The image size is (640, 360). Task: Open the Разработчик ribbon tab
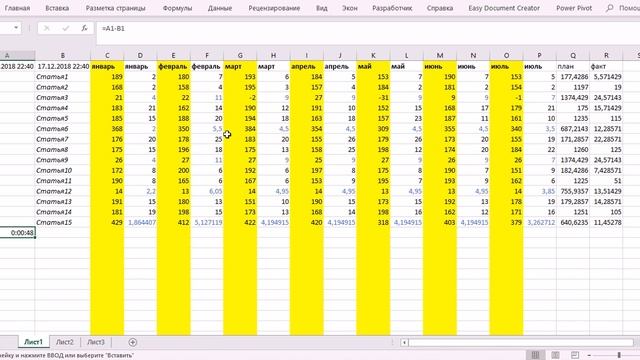tap(392, 8)
